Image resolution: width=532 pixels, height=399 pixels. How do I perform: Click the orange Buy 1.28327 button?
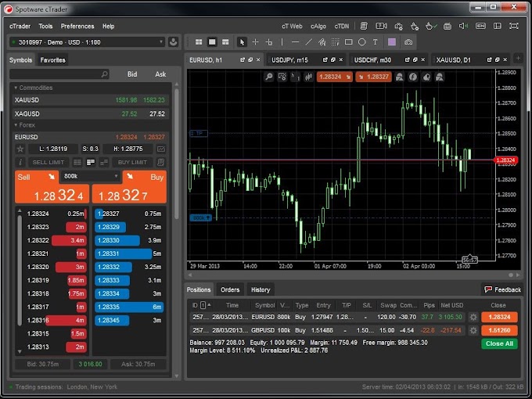129,187
